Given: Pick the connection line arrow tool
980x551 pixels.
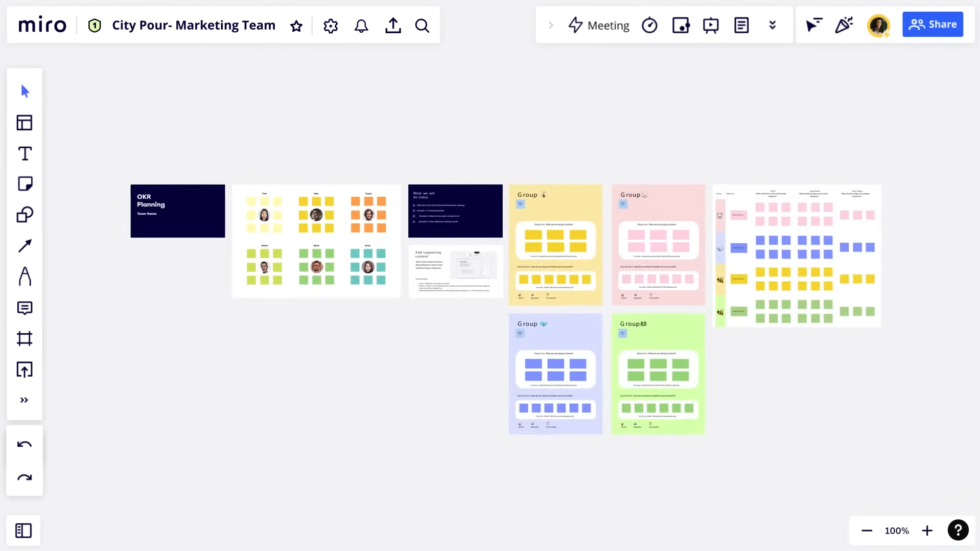Looking at the screenshot, I should (25, 246).
